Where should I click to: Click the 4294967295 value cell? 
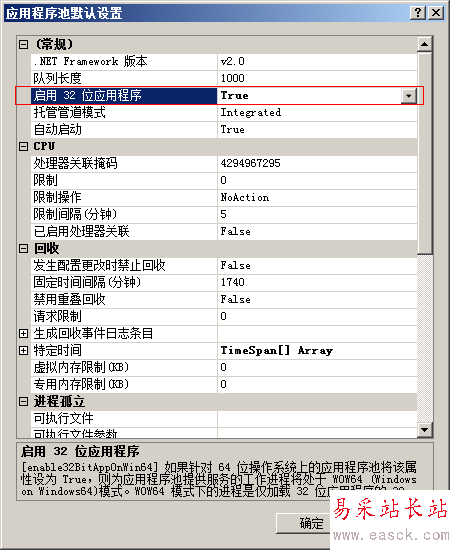[x=317, y=163]
